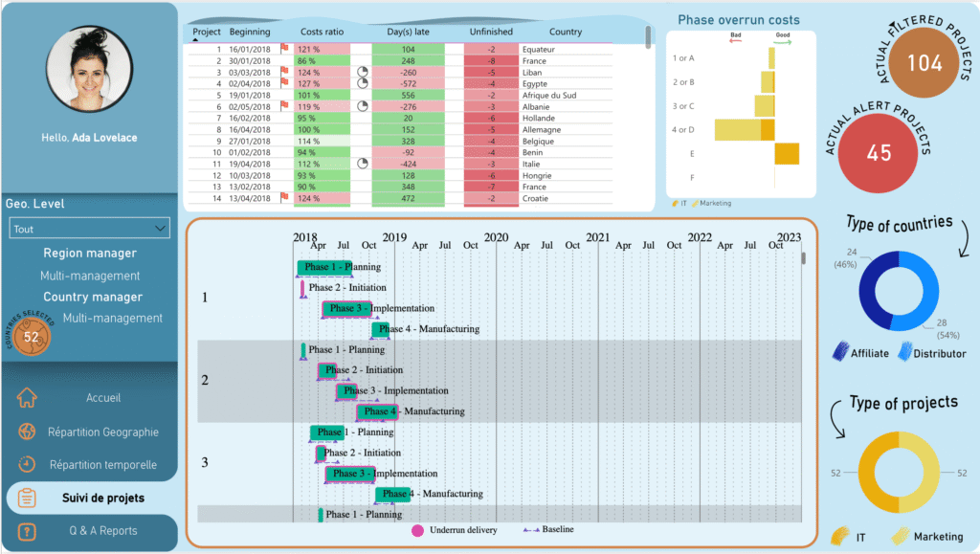
Task: Toggle the Distributor legend item
Action: [x=932, y=352]
